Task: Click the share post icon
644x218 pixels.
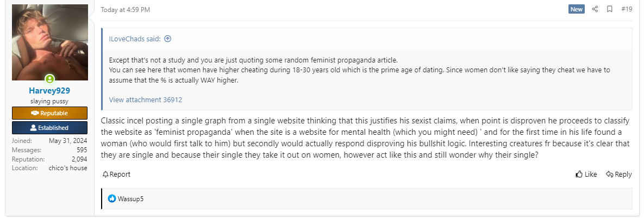Action: tap(595, 9)
